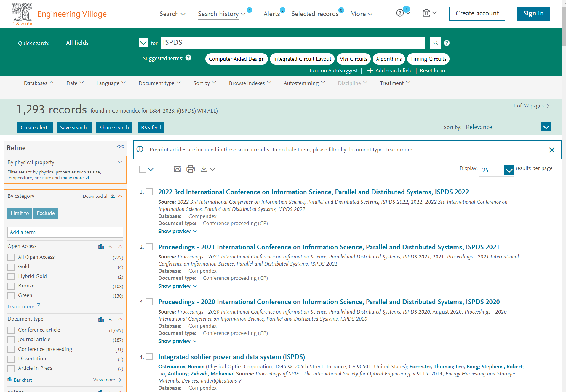
Task: Open the institution building icon menu
Action: (x=429, y=13)
